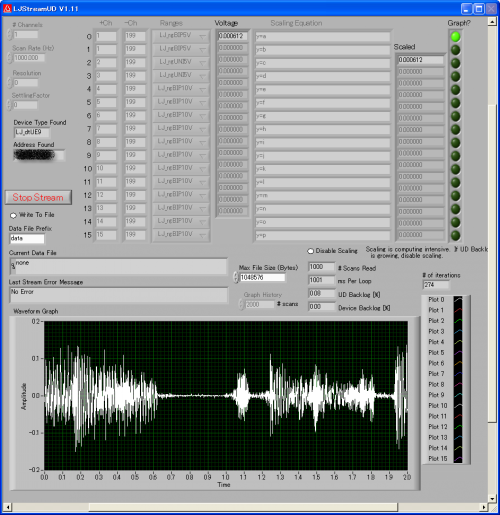The height and width of the screenshot is (515, 500).
Task: Open the Ranges dropdown for channel 7
Action: [181, 129]
